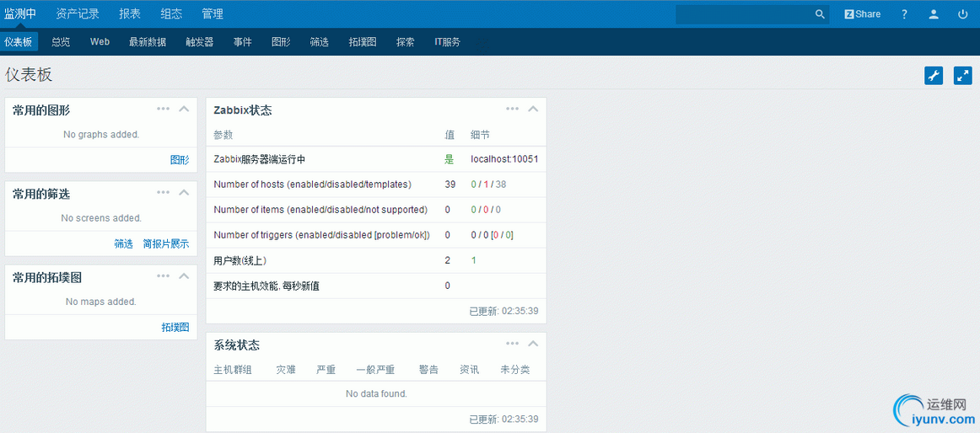Click the 拓墣图 link in favourite maps

tap(175, 327)
